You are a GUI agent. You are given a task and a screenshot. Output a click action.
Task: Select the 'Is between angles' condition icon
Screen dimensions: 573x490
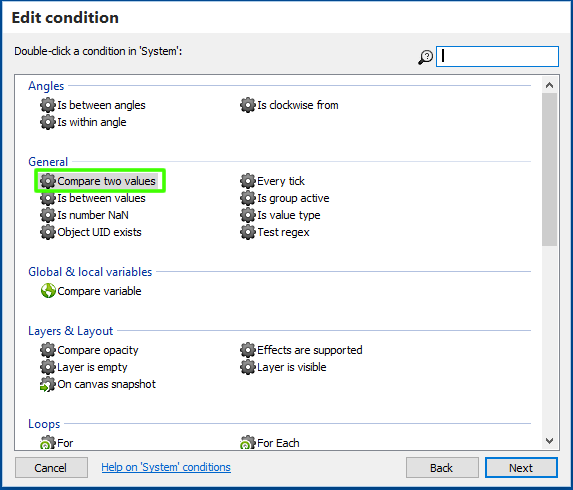tap(48, 105)
